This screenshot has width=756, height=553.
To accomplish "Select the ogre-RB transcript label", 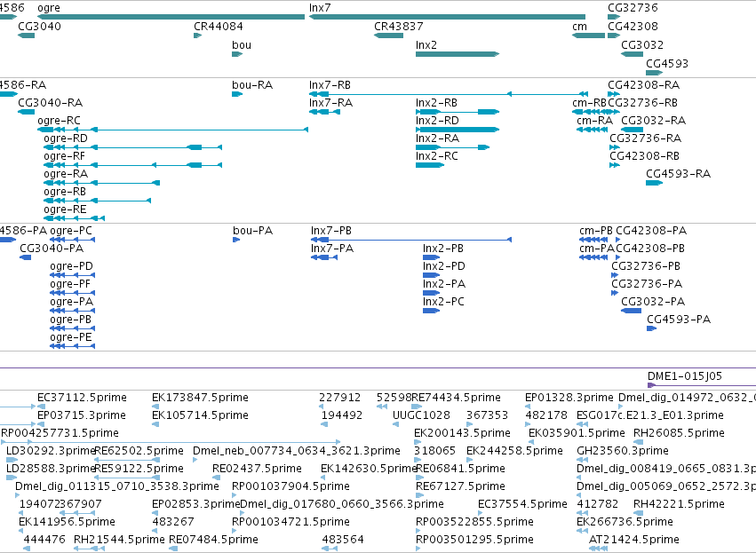I will click(65, 193).
